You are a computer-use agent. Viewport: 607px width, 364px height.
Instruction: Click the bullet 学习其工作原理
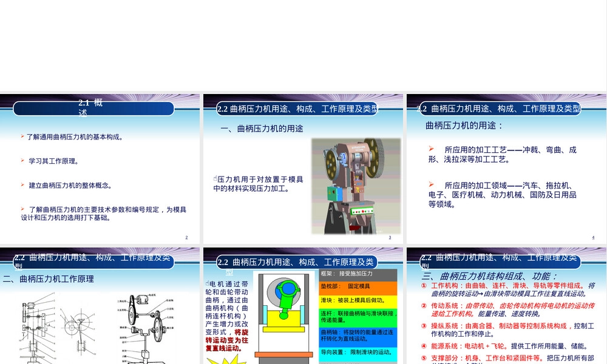[50, 161]
